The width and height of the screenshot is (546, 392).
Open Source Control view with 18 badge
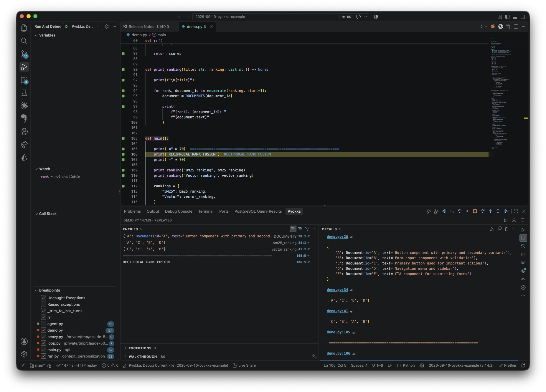[24, 54]
